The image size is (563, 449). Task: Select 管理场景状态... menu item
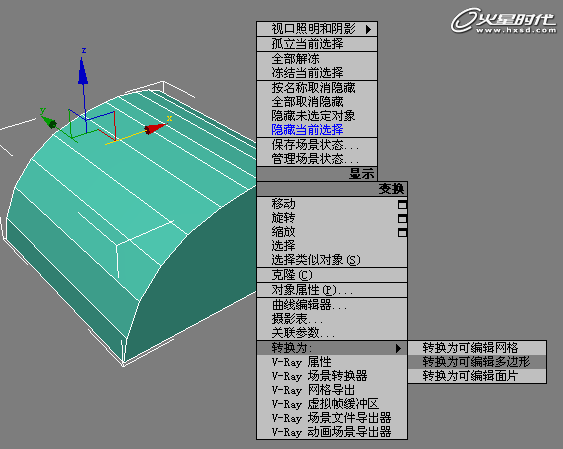[317, 159]
